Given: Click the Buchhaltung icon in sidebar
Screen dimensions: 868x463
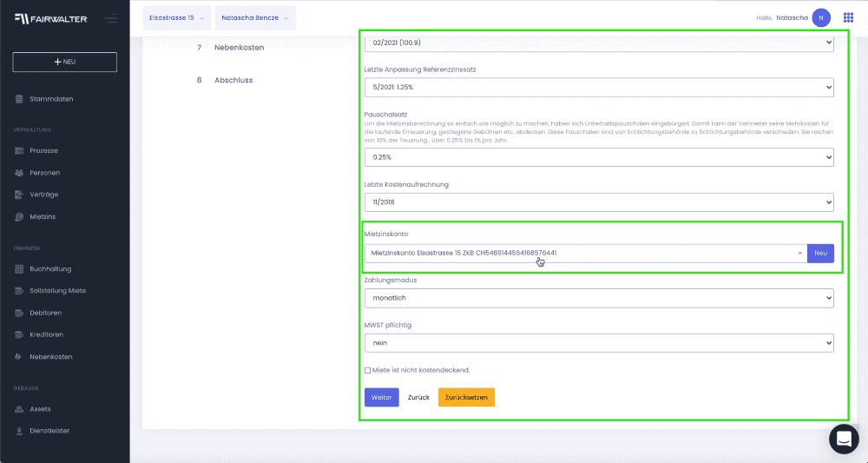Looking at the screenshot, I should click(19, 269).
